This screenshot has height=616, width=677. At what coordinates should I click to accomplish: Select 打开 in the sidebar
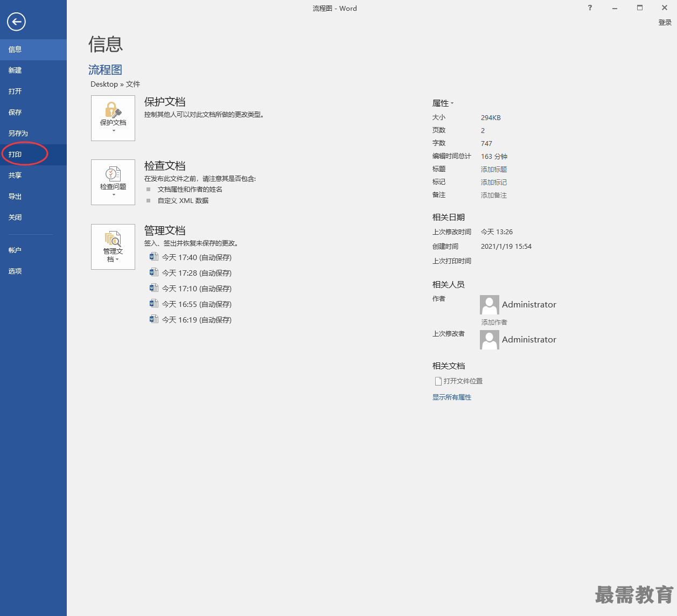pos(33,92)
